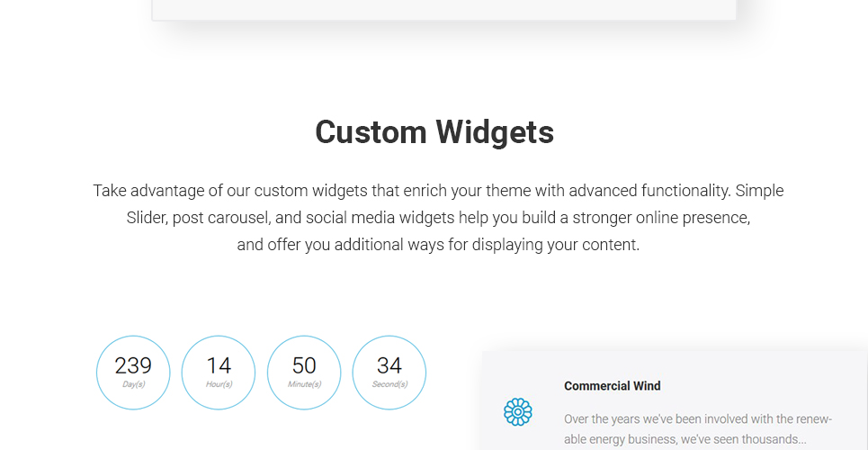868x450 pixels.
Task: Click the blue flower icon beside Commercial Wind
Action: click(517, 412)
